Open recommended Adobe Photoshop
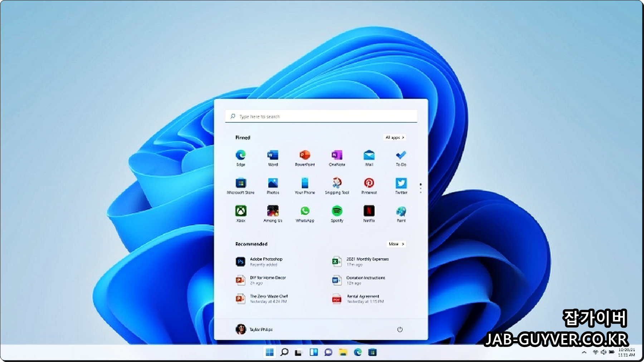This screenshot has height=362, width=644. tap(259, 261)
